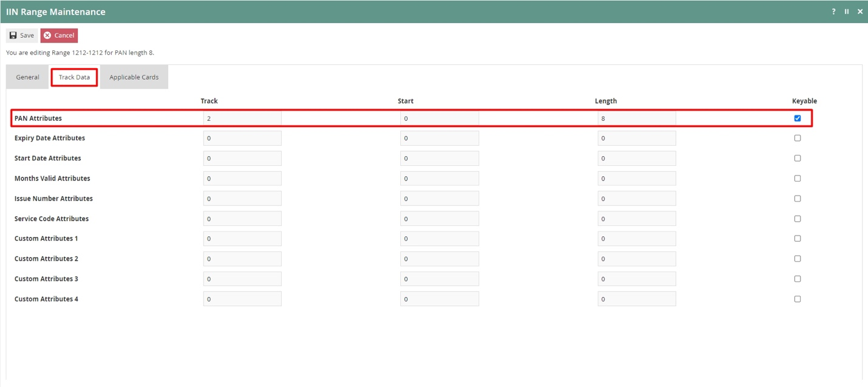Cancel editing the IIN range

point(59,35)
